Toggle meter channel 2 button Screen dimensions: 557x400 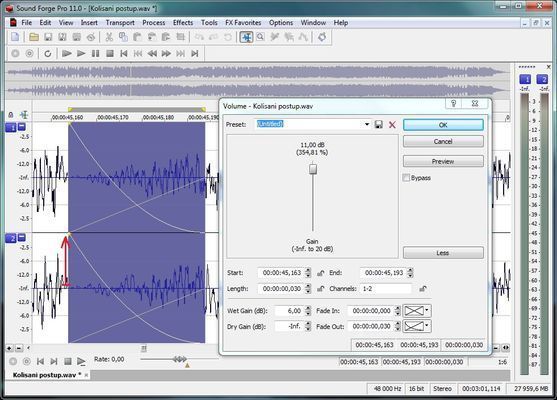(542, 79)
